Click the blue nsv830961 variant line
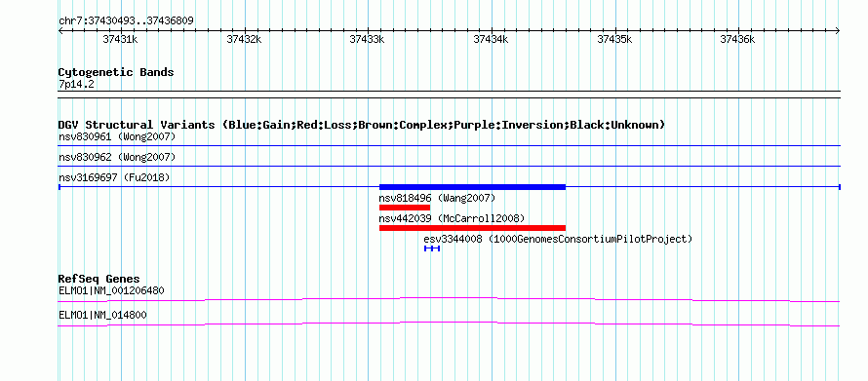Screen dimensions: 868x381 (450, 146)
